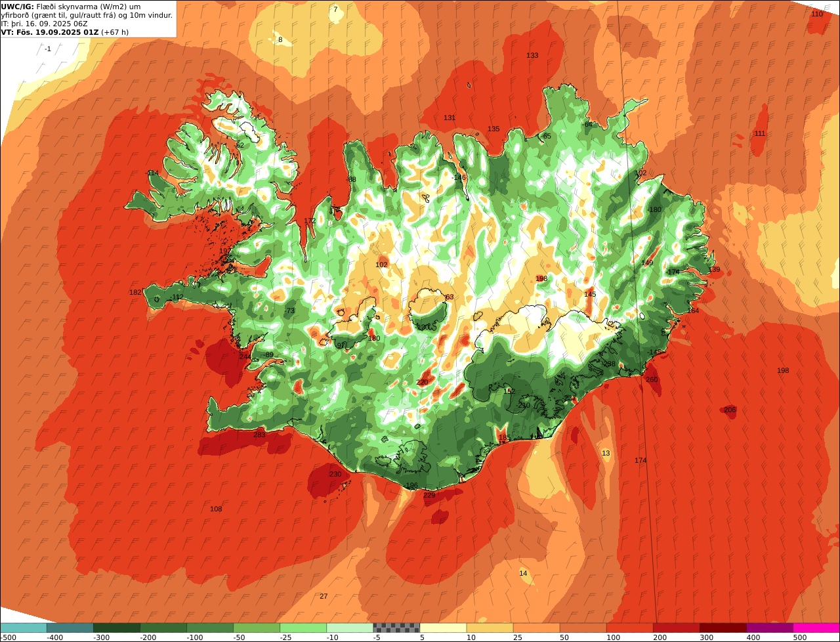This screenshot has height=642, width=840.
Task: Click the 135 value near the north coast
Action: [x=493, y=129]
